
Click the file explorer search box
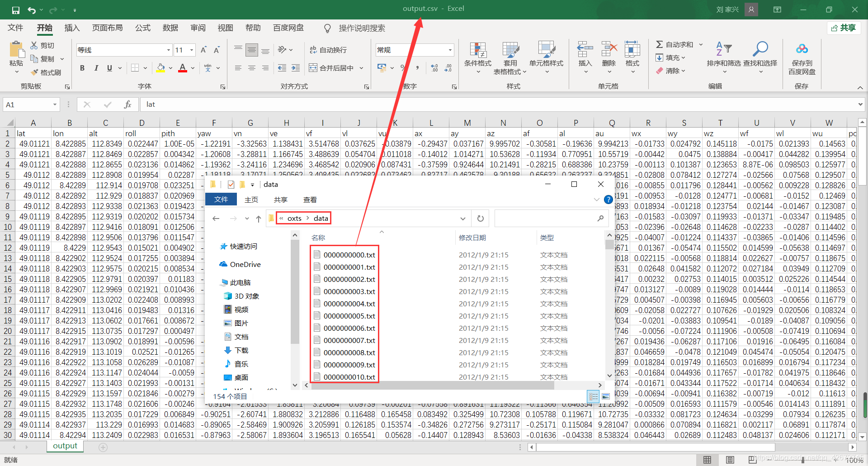[x=546, y=219]
